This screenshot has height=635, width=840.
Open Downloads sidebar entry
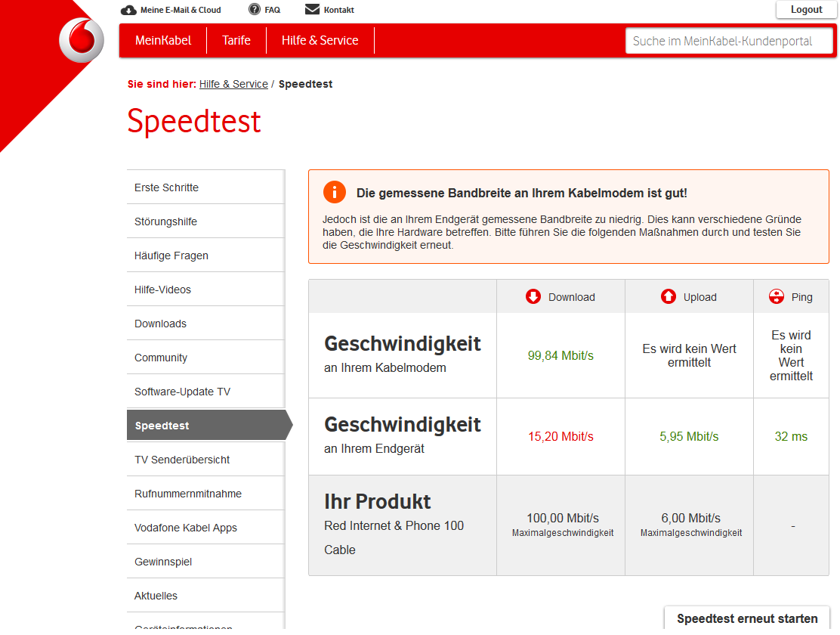(x=205, y=324)
